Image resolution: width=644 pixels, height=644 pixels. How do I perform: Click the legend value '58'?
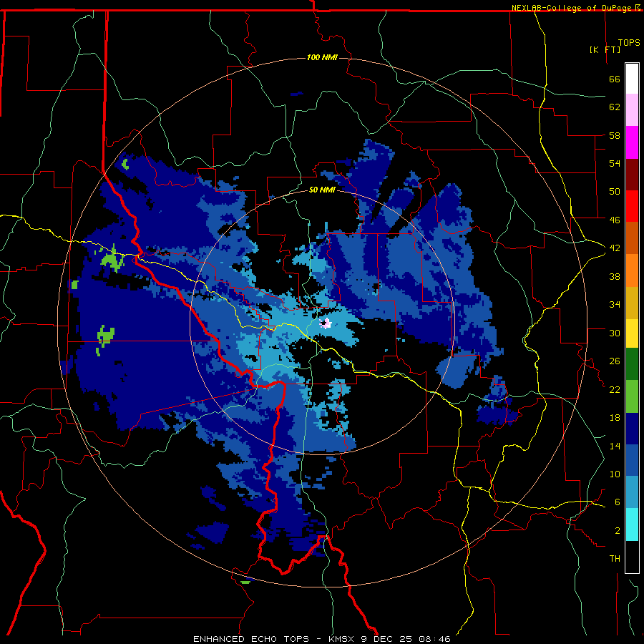pyautogui.click(x=615, y=135)
